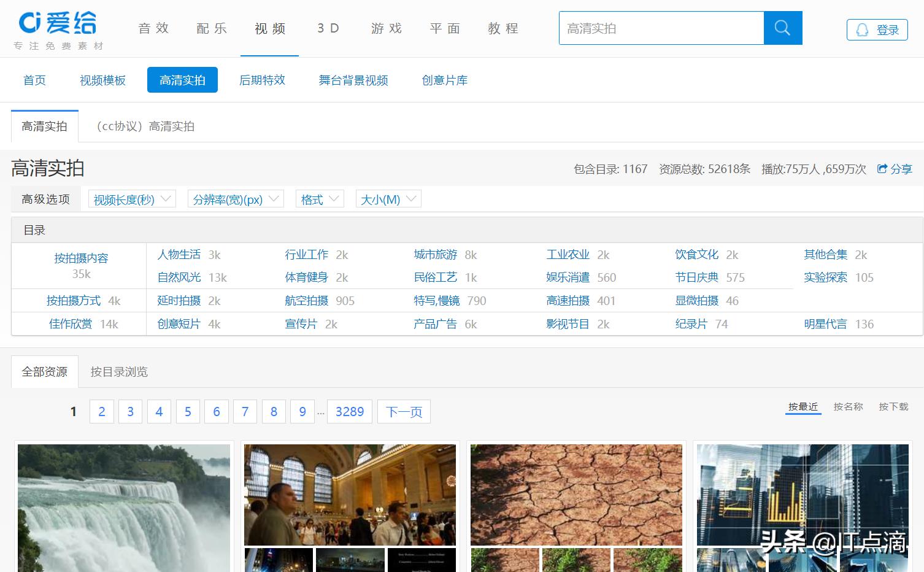Expand the 分辨率(宽)(px) dropdown
The width and height of the screenshot is (924, 572).
tap(235, 199)
